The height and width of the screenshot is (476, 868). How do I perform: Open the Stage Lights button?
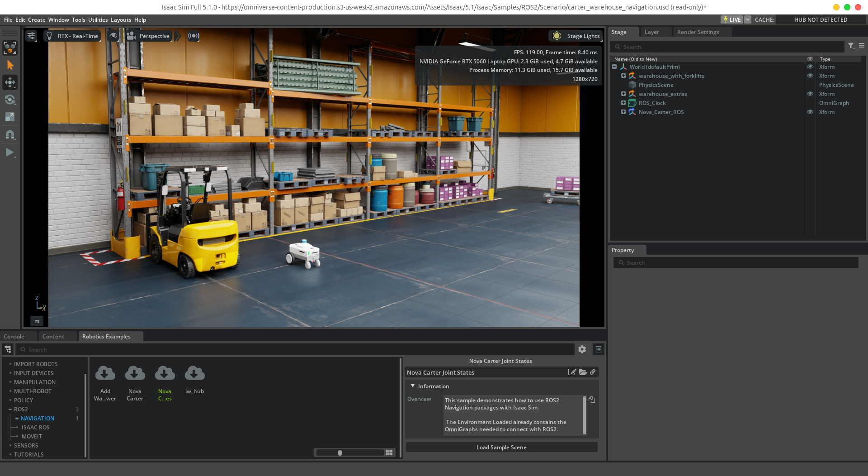pyautogui.click(x=576, y=36)
